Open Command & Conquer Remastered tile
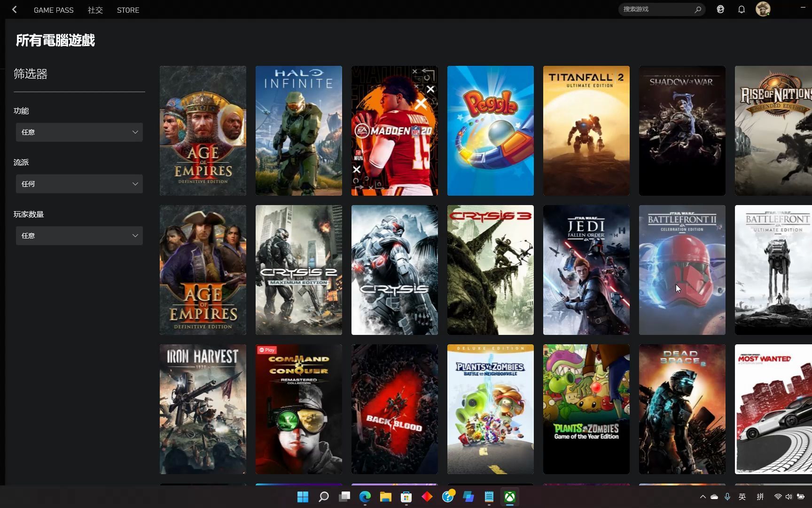This screenshot has height=508, width=812. (299, 409)
